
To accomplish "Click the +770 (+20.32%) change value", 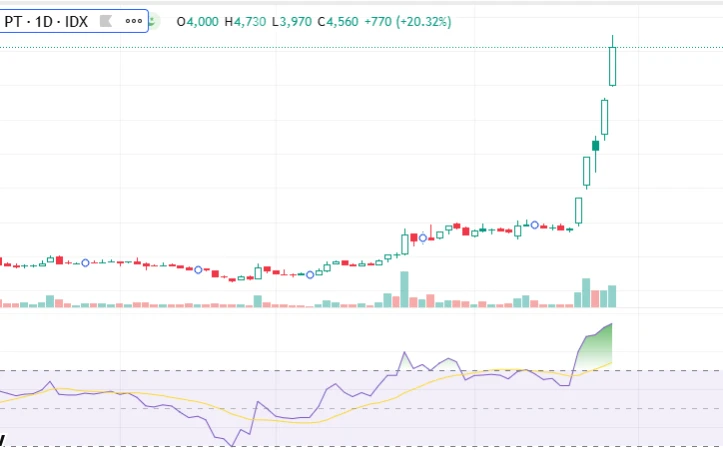I will click(410, 21).
